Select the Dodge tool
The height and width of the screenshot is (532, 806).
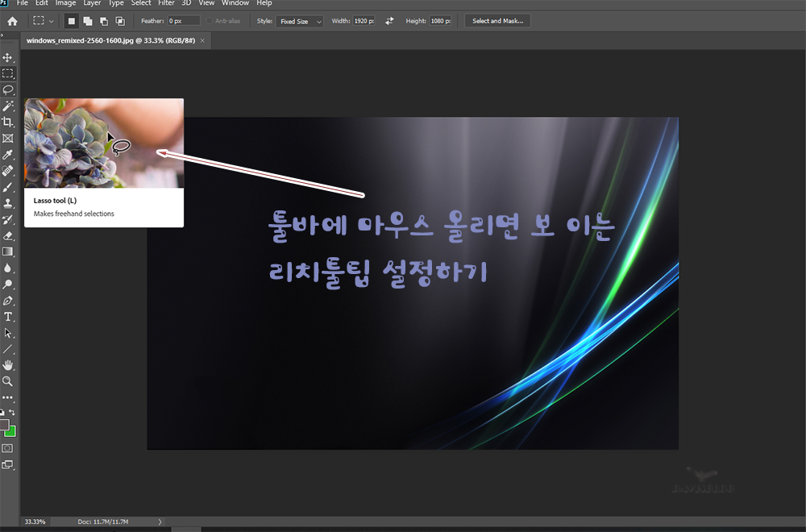click(8, 285)
